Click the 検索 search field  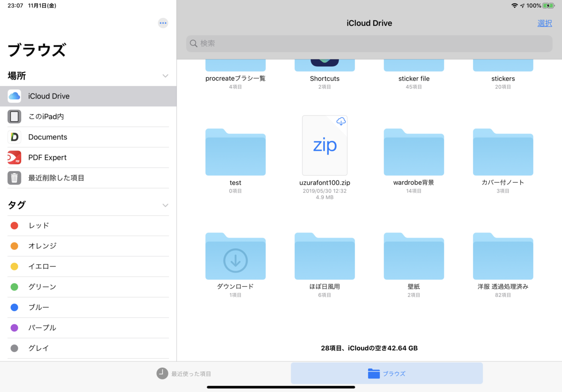tap(369, 44)
